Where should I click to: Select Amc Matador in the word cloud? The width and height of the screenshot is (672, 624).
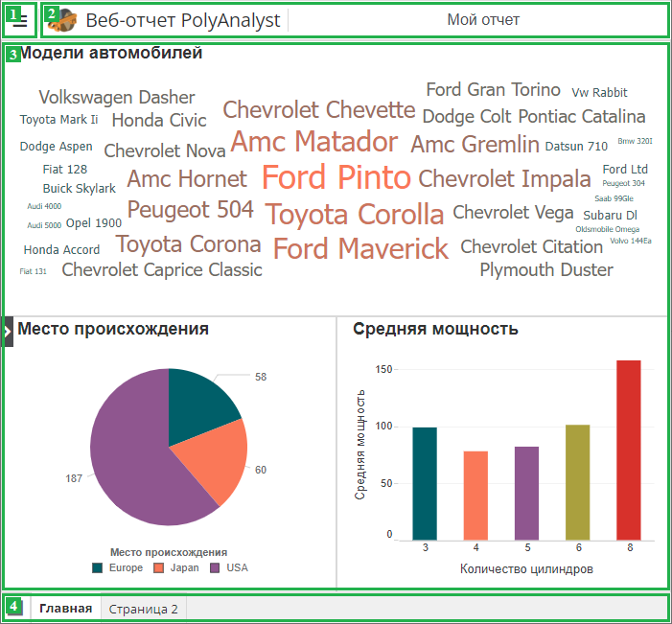(x=314, y=142)
